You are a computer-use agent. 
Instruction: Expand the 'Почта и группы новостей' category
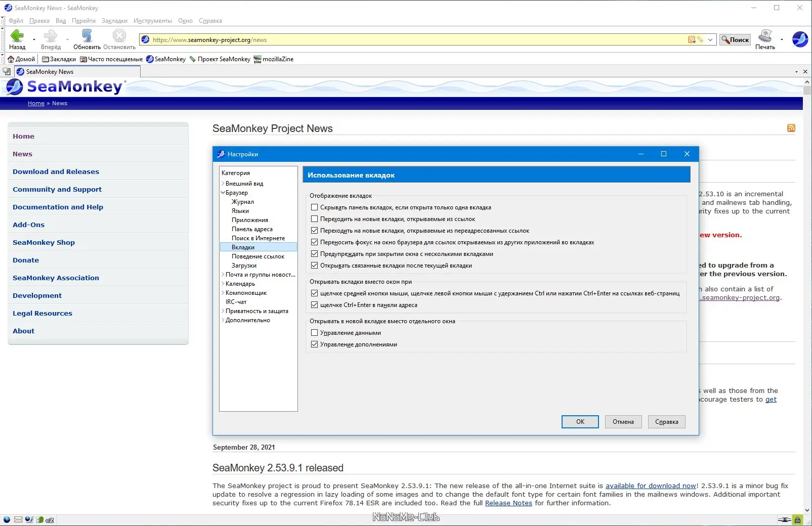[x=223, y=275]
